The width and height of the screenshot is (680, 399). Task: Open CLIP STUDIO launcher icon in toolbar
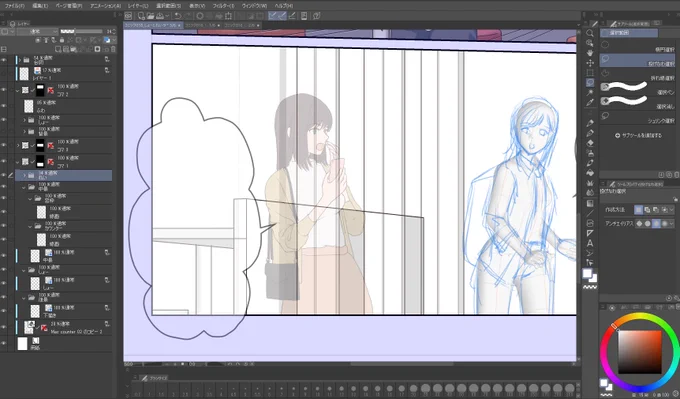(128, 16)
